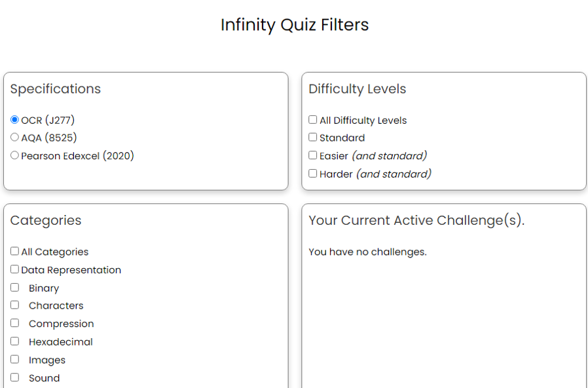Viewport: 588px width, 388px height.
Task: Check the Hexadecimal category
Action: point(14,341)
